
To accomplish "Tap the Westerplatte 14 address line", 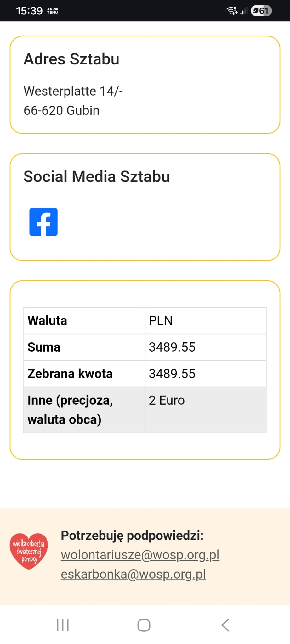I will 73,91.
